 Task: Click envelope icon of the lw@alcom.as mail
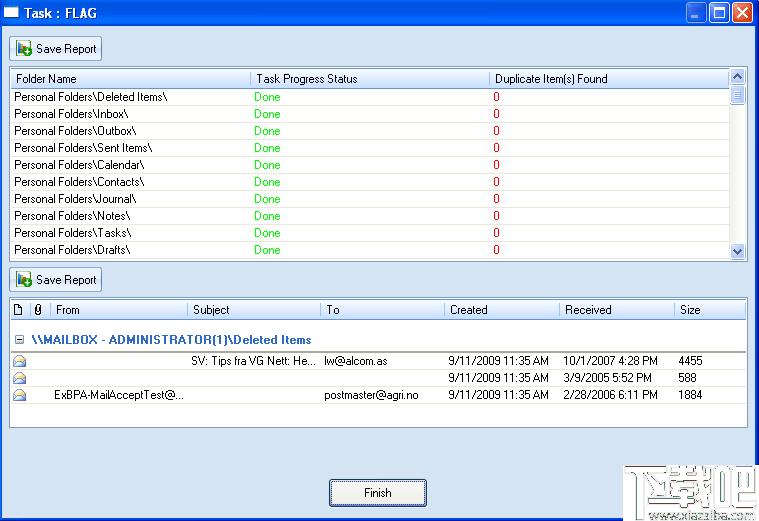(x=20, y=361)
